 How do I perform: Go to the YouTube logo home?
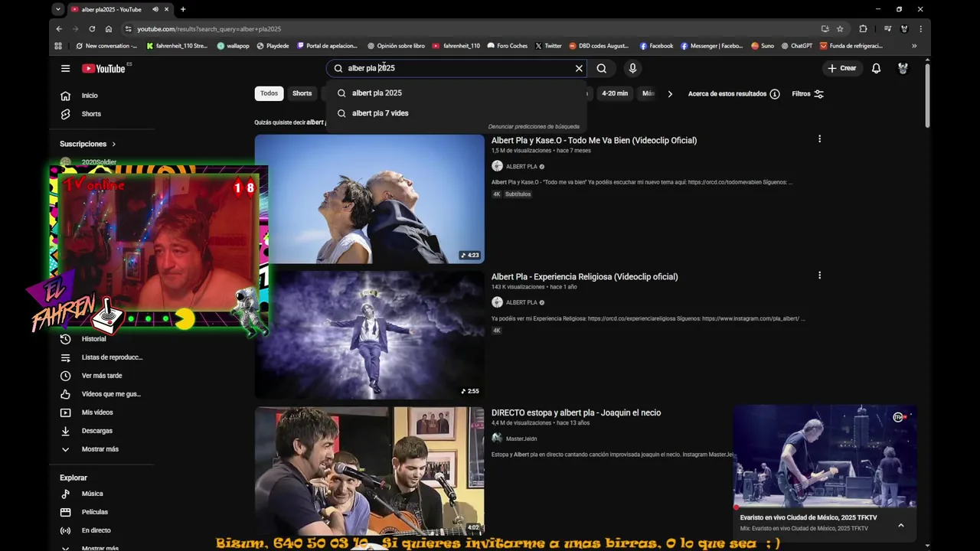tap(103, 68)
